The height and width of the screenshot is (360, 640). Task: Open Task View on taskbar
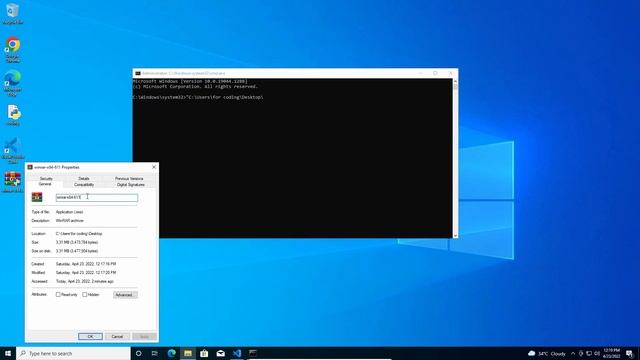coord(155,353)
